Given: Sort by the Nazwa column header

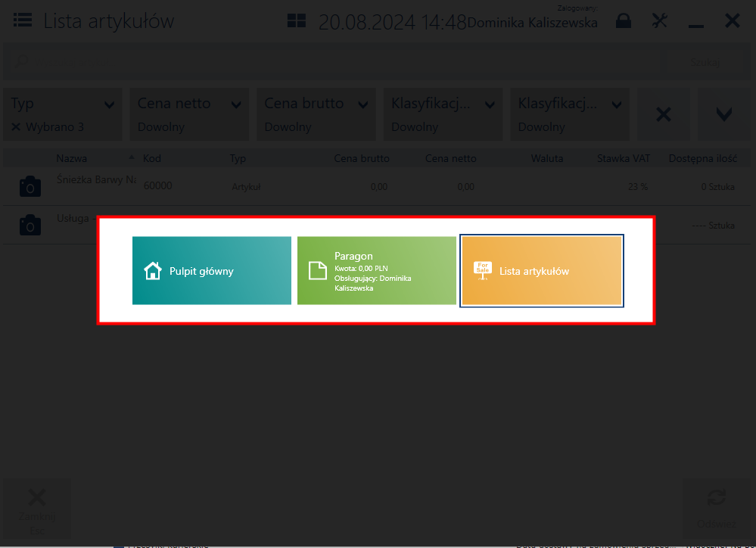Looking at the screenshot, I should [x=72, y=158].
